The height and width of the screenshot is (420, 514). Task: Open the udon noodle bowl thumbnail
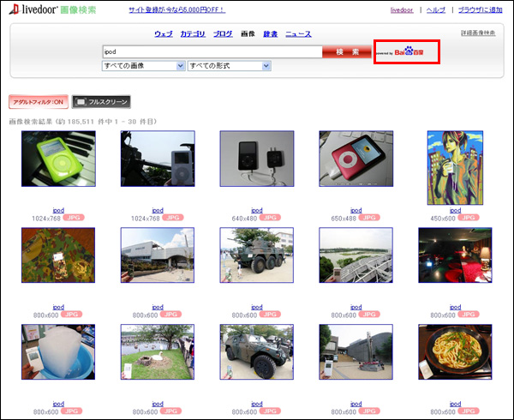tap(455, 352)
